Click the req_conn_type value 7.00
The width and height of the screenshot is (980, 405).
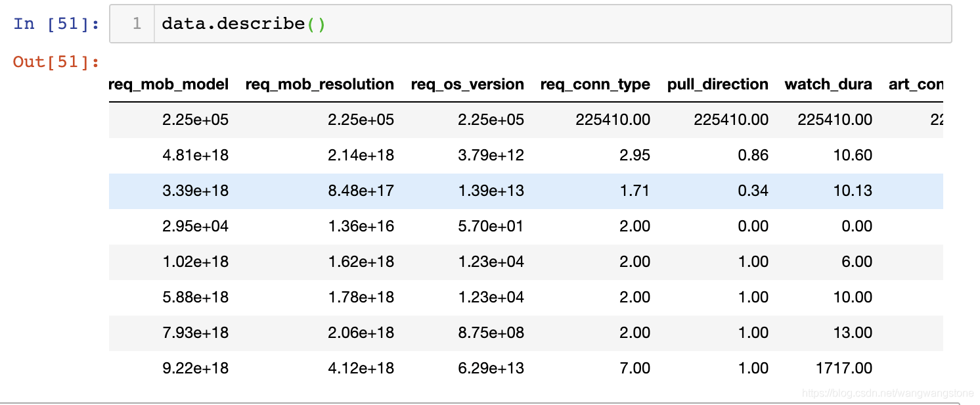(635, 368)
